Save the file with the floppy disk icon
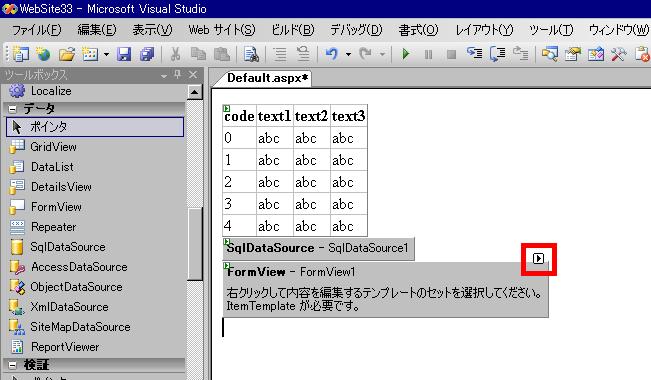Viewport: 651px width, 380px height. [124, 54]
